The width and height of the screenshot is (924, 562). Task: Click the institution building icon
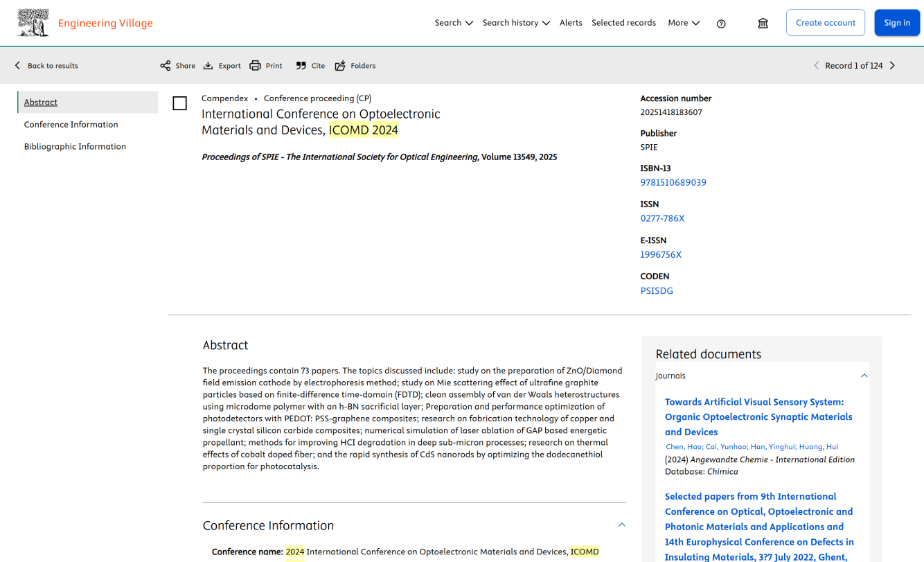(x=763, y=23)
